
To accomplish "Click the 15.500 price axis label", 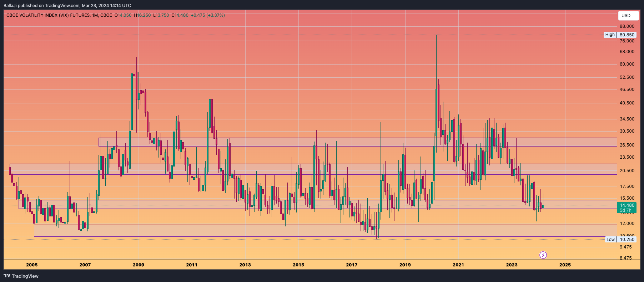I will click(627, 198).
